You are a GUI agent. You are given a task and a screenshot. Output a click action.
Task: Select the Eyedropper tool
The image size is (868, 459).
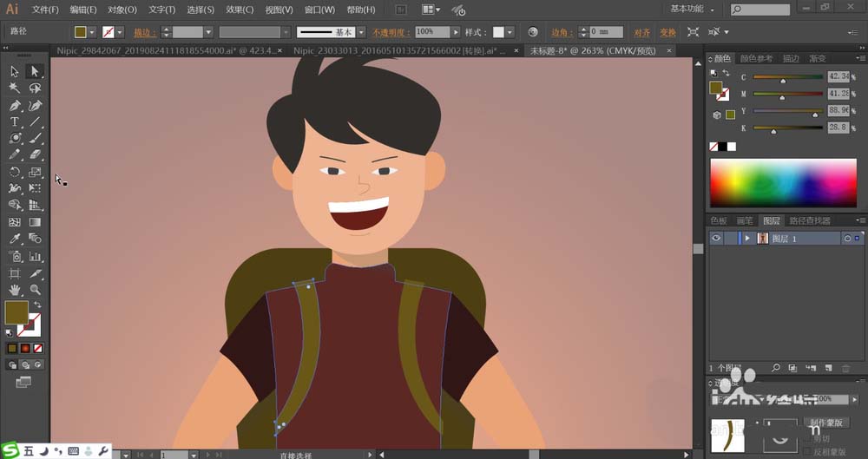tap(15, 239)
